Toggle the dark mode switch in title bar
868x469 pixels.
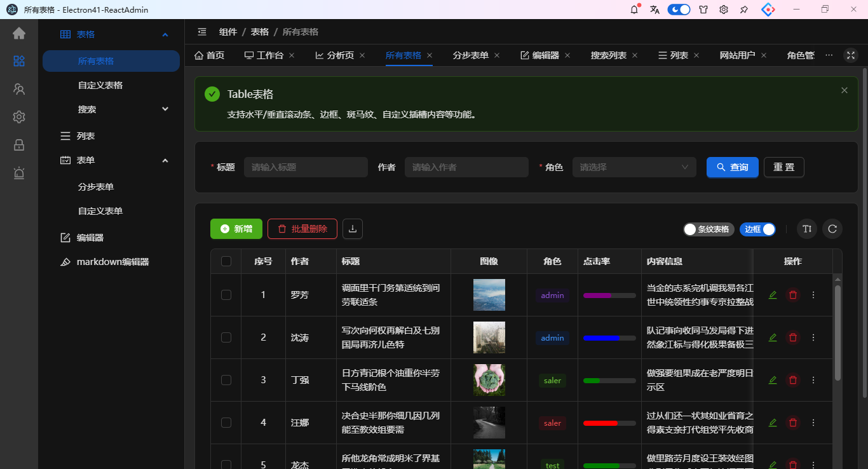point(679,10)
